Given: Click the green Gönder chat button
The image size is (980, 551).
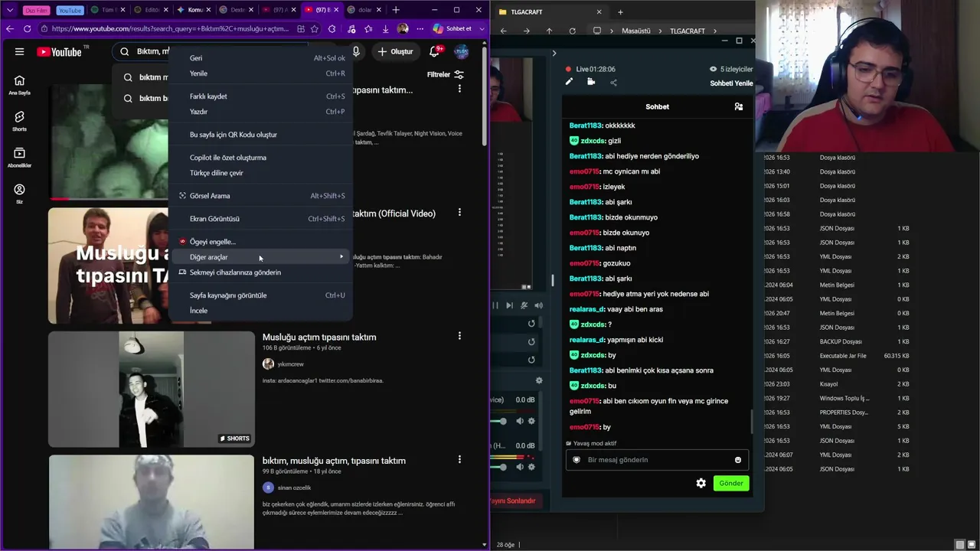Looking at the screenshot, I should [x=730, y=483].
